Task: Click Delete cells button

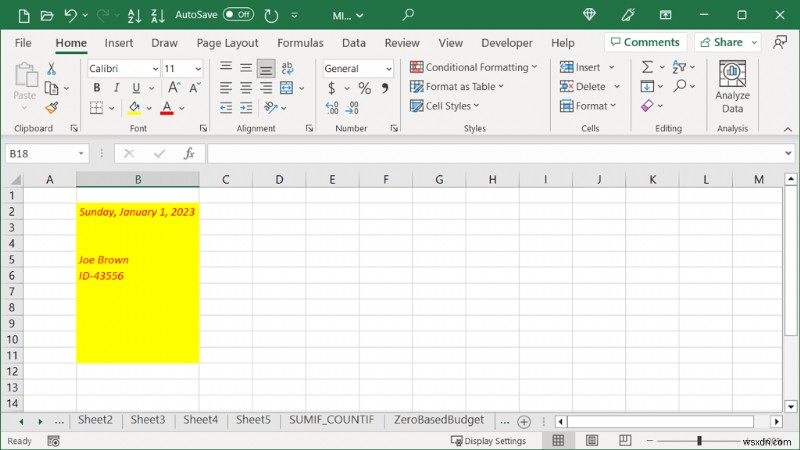Action: coord(583,86)
